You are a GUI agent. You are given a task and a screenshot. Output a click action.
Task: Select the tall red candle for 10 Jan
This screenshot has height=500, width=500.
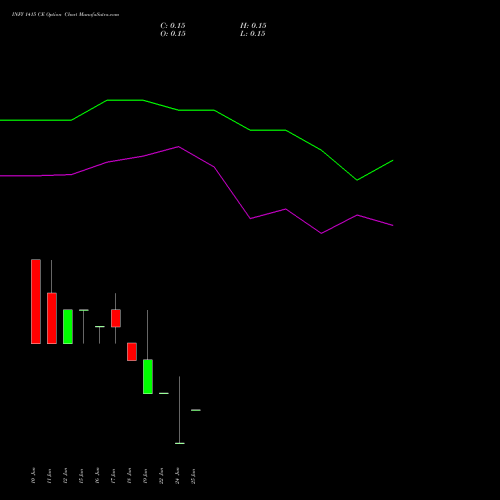pyautogui.click(x=36, y=301)
